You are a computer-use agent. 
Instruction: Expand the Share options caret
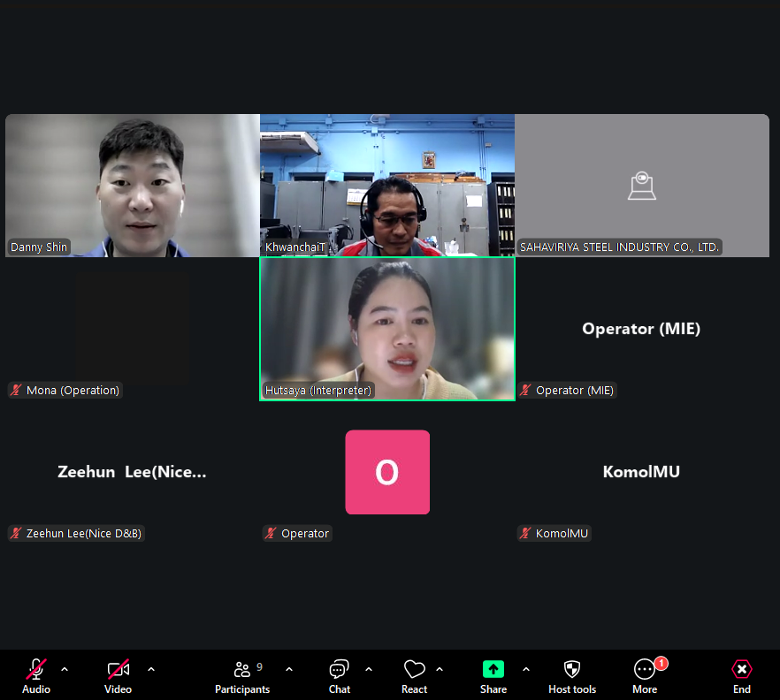coord(526,669)
